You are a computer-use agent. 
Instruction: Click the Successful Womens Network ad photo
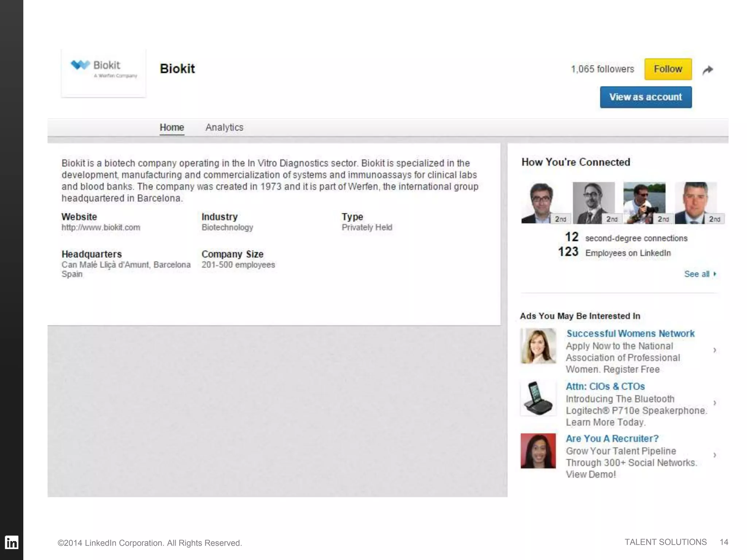pyautogui.click(x=538, y=346)
